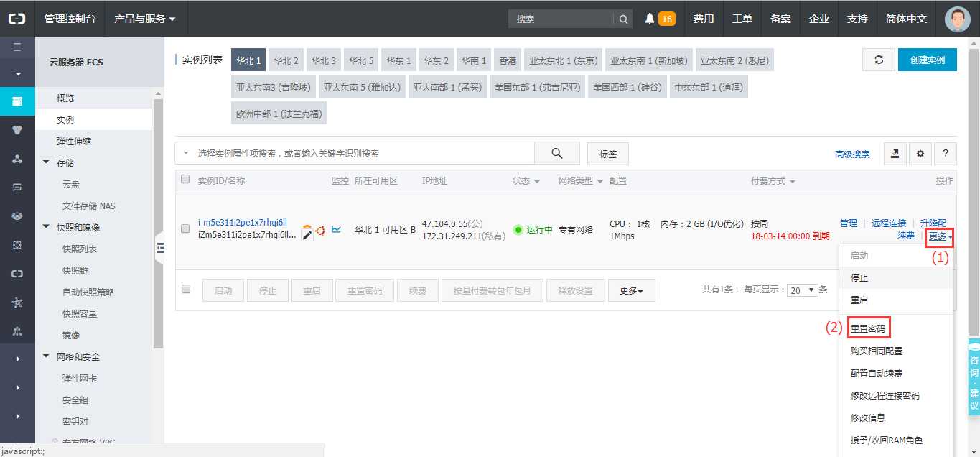Open instance ID i-m5e311i2pe1x7rhqi6ll link

(242, 222)
